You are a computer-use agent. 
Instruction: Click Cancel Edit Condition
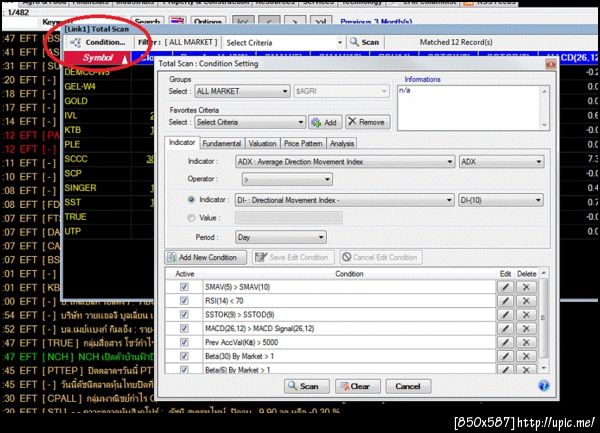coord(381,257)
